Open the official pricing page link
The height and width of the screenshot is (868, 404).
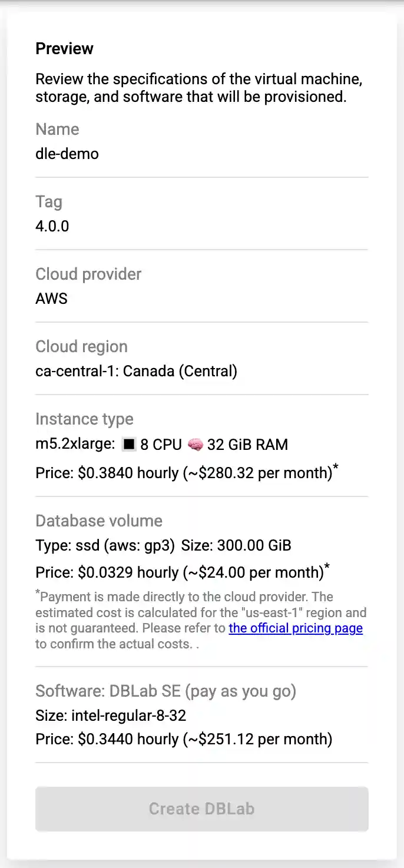click(x=296, y=628)
